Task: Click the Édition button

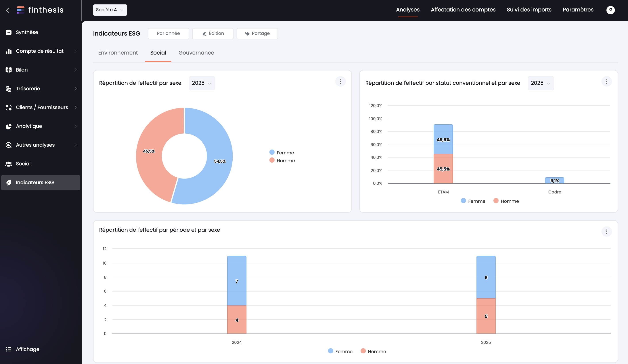Action: (x=213, y=34)
